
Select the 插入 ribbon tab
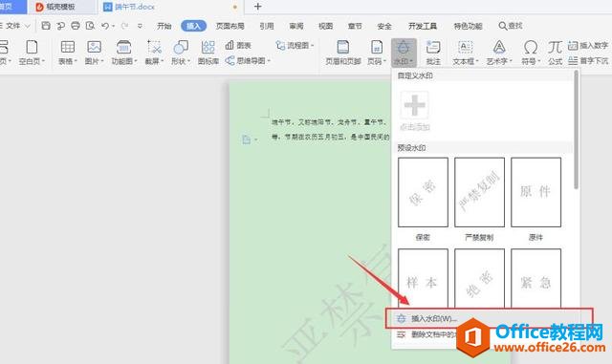click(193, 26)
